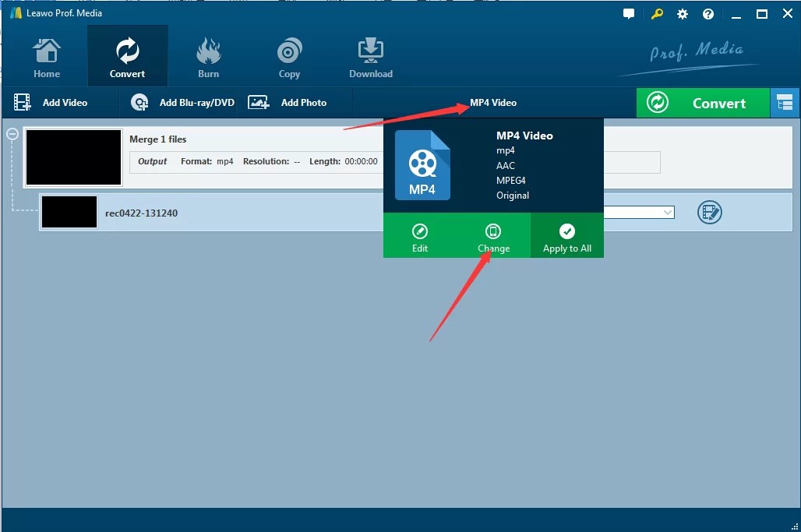Screen dimensions: 801x532
Task: Choose Change to pick another output format
Action: point(492,236)
